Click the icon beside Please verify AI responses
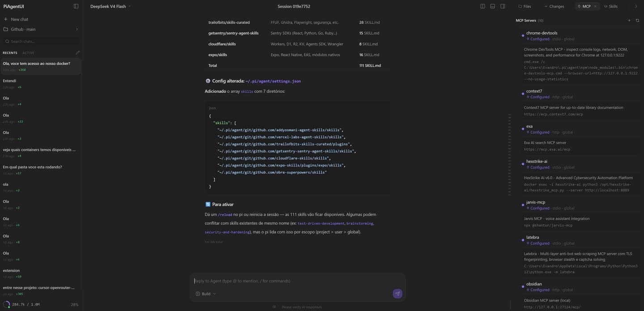 point(275,307)
